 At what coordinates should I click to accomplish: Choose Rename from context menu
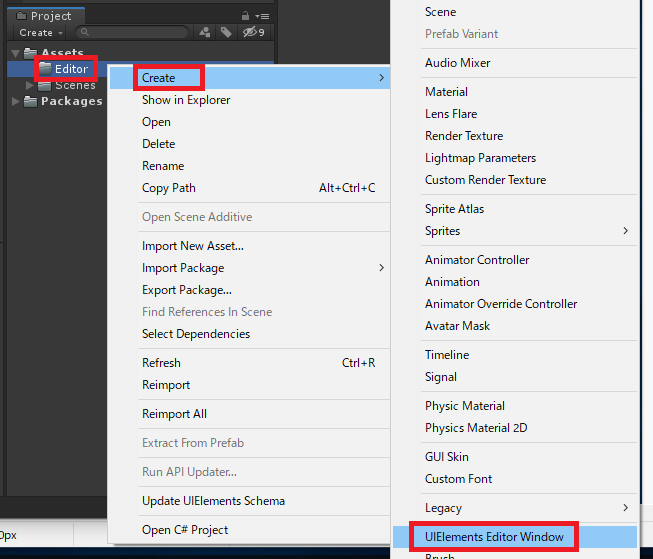pos(250,166)
